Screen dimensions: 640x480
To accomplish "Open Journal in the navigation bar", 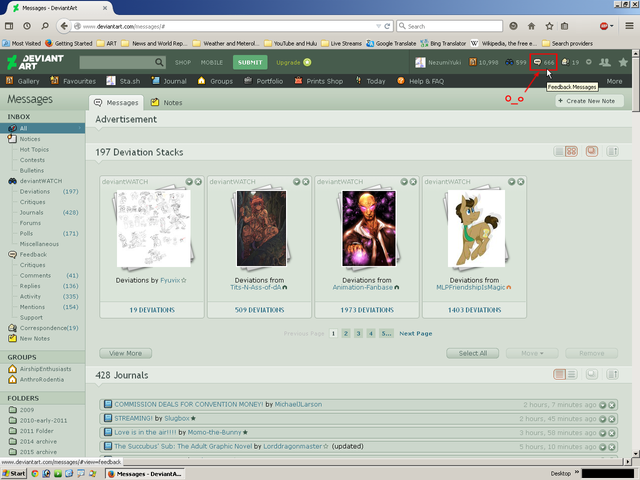I will pyautogui.click(x=169, y=81).
